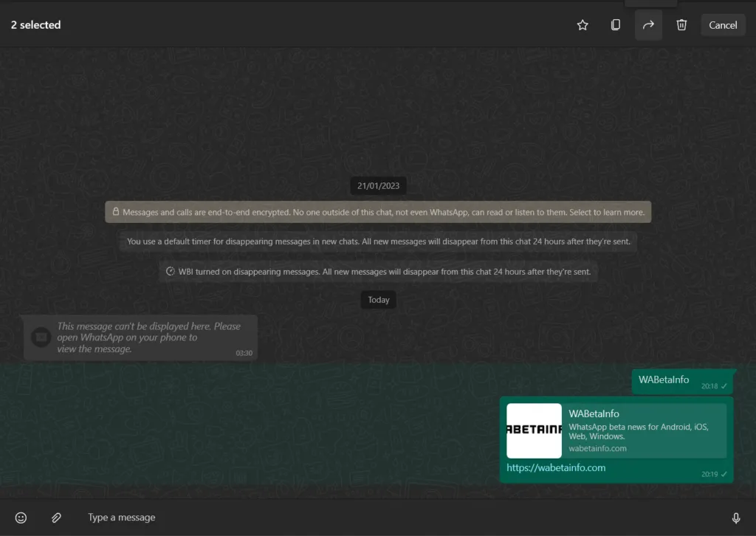756x536 pixels.
Task: Click the phone icon in the undisplayable message
Action: 41,337
